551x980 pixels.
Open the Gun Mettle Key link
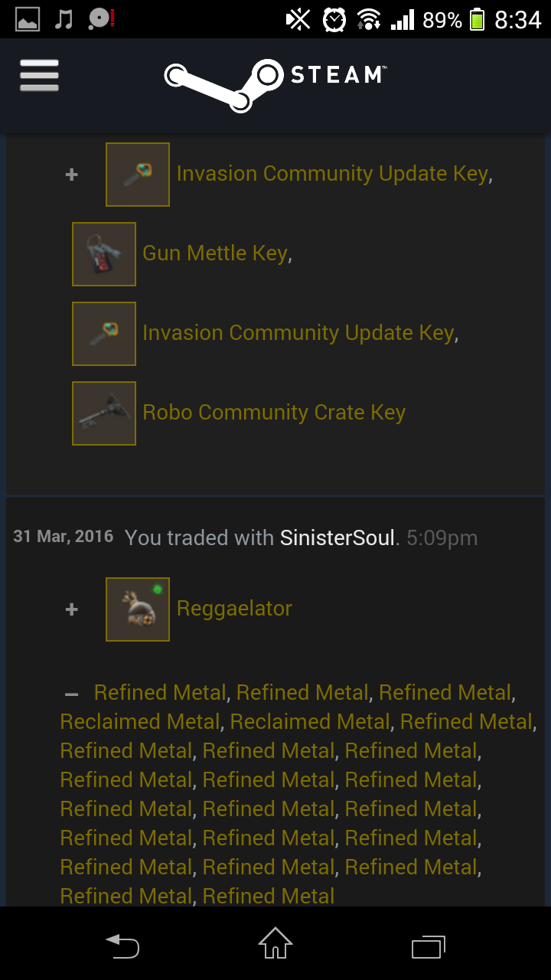click(215, 253)
